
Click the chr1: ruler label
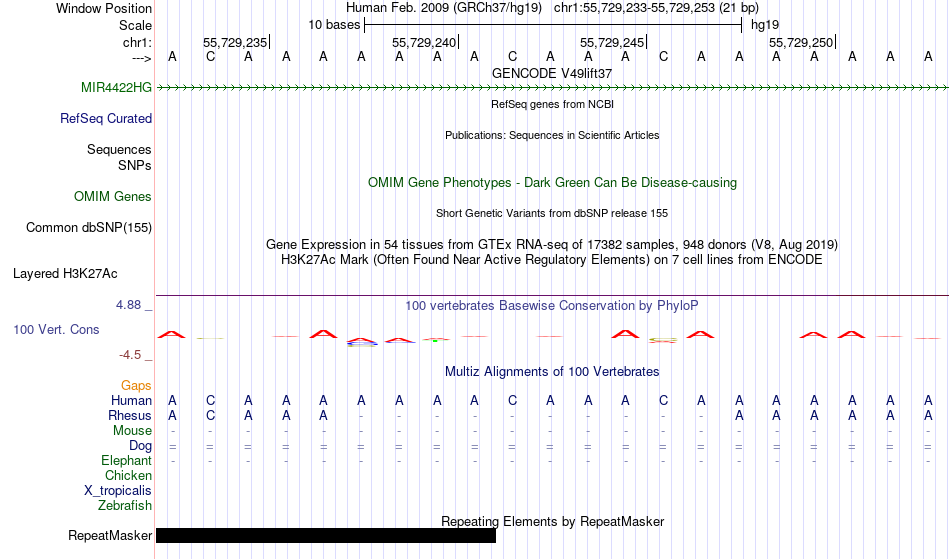[x=138, y=42]
